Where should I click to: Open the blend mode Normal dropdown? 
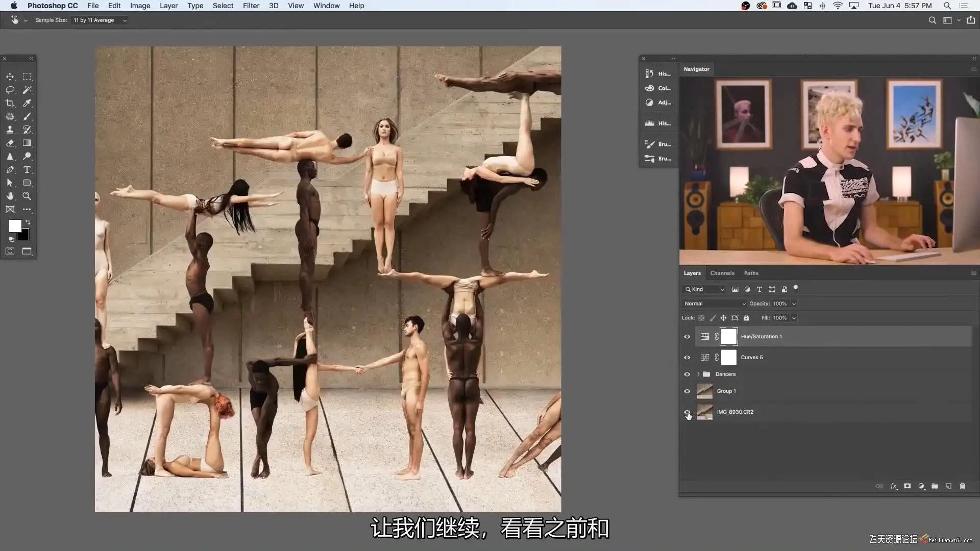pyautogui.click(x=714, y=304)
